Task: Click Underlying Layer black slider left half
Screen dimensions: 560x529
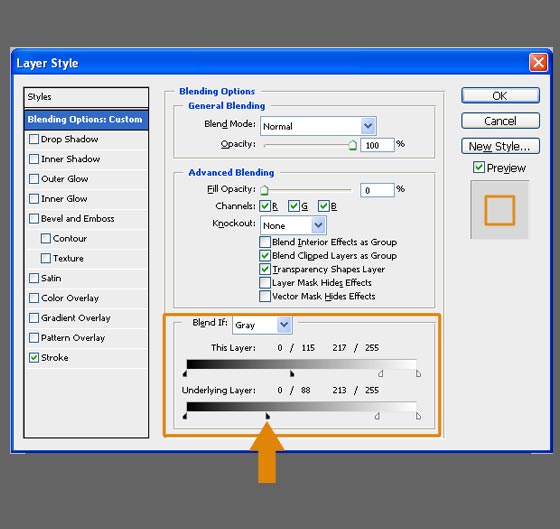Action: click(185, 416)
